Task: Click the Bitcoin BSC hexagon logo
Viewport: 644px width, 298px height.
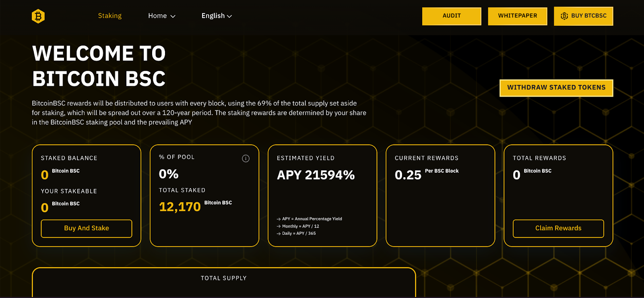Action: tap(38, 16)
